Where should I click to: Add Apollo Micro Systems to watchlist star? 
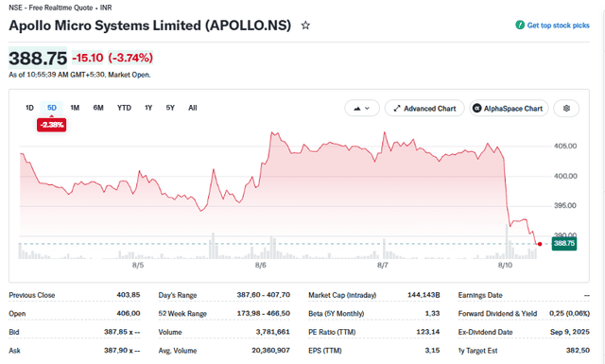tap(305, 26)
